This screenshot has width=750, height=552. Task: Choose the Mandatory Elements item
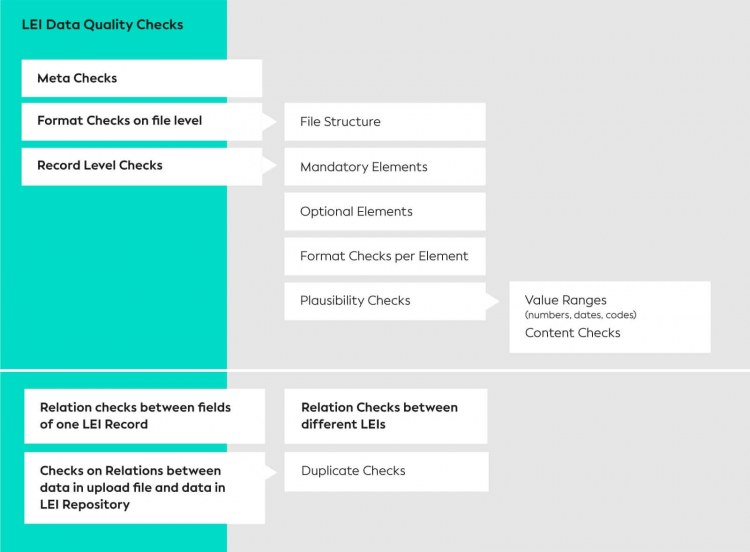coord(384,167)
